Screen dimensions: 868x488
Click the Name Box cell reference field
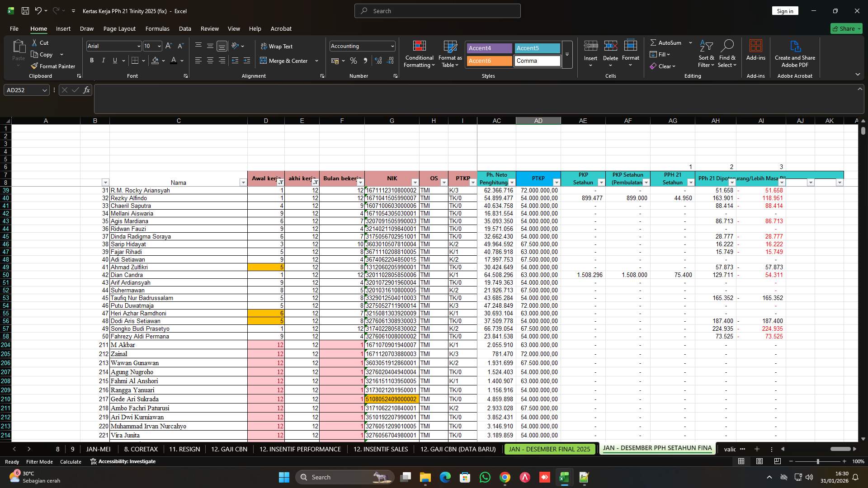[x=23, y=90]
